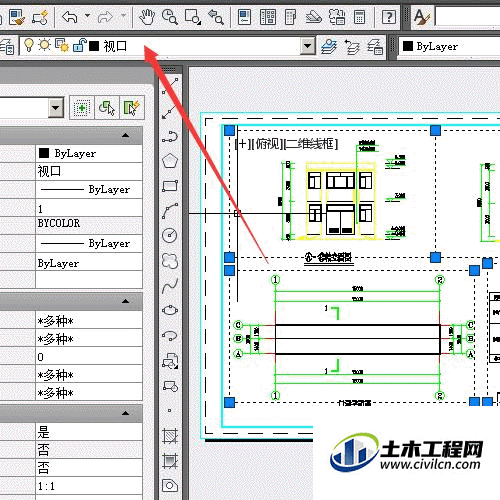Open the Properties palette icon
Viewport: 500px width, 500px height.
click(x=244, y=17)
